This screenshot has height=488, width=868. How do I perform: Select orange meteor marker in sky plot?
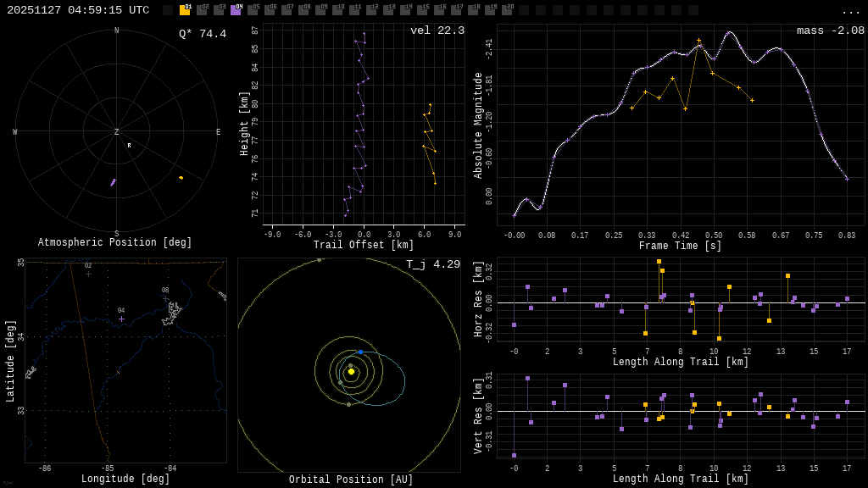(x=181, y=177)
